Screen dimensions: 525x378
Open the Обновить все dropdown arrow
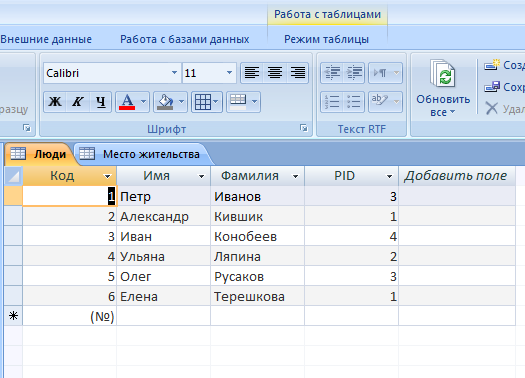[x=452, y=112]
